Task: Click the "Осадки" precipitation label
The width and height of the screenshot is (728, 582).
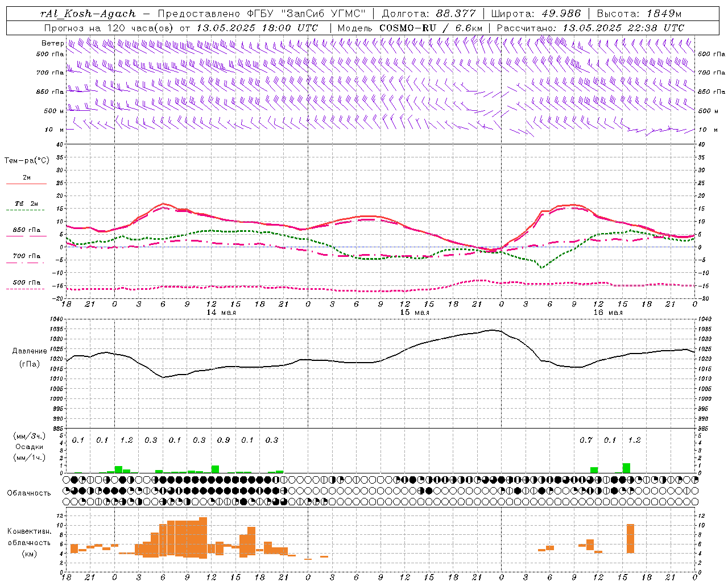Action: tap(29, 447)
